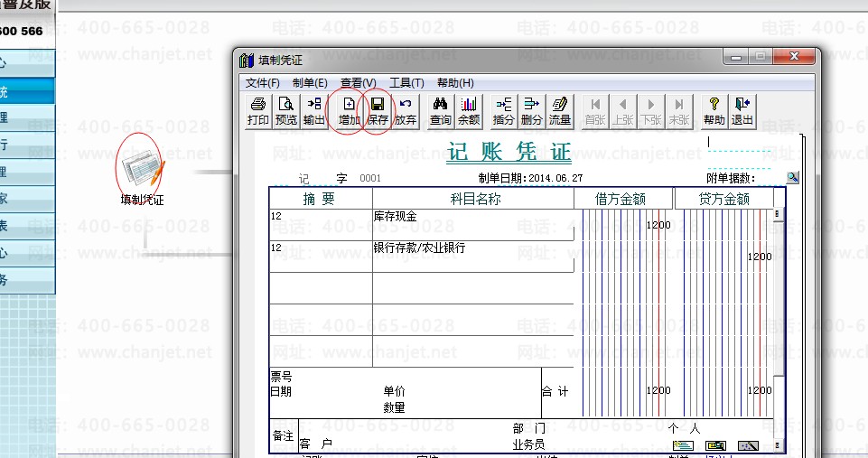Click the voucher entries scrollbar top arrow
This screenshot has width=868, height=458.
[x=777, y=214]
